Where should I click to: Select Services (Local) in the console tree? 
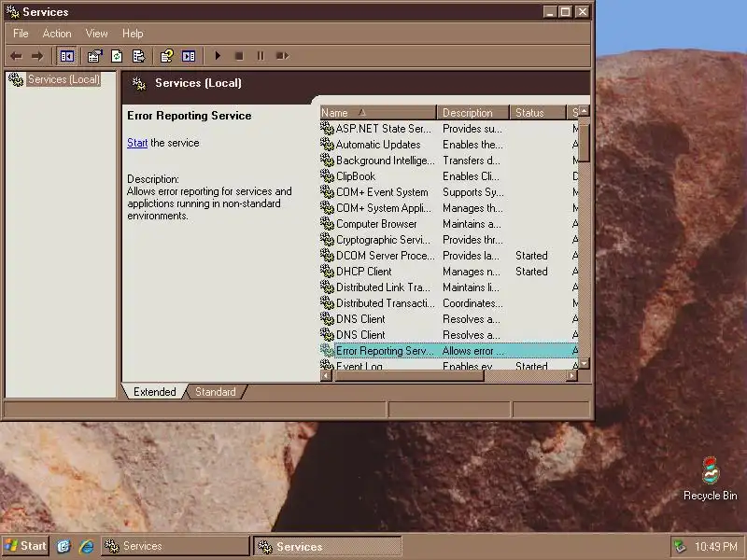pyautogui.click(x=63, y=79)
